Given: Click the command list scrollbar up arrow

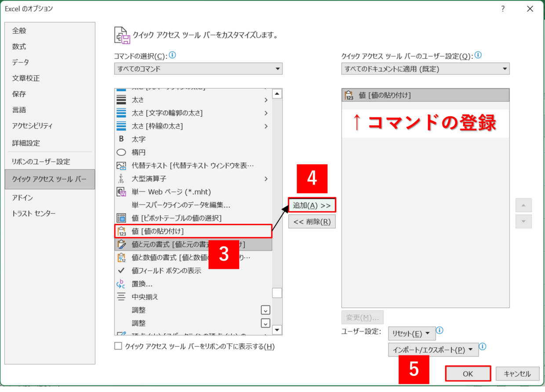Looking at the screenshot, I should (x=277, y=94).
